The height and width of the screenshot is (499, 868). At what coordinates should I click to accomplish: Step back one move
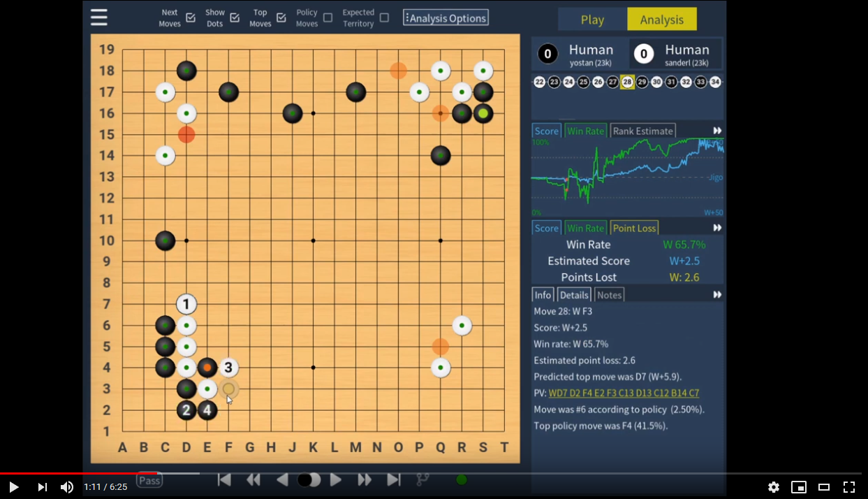click(282, 479)
